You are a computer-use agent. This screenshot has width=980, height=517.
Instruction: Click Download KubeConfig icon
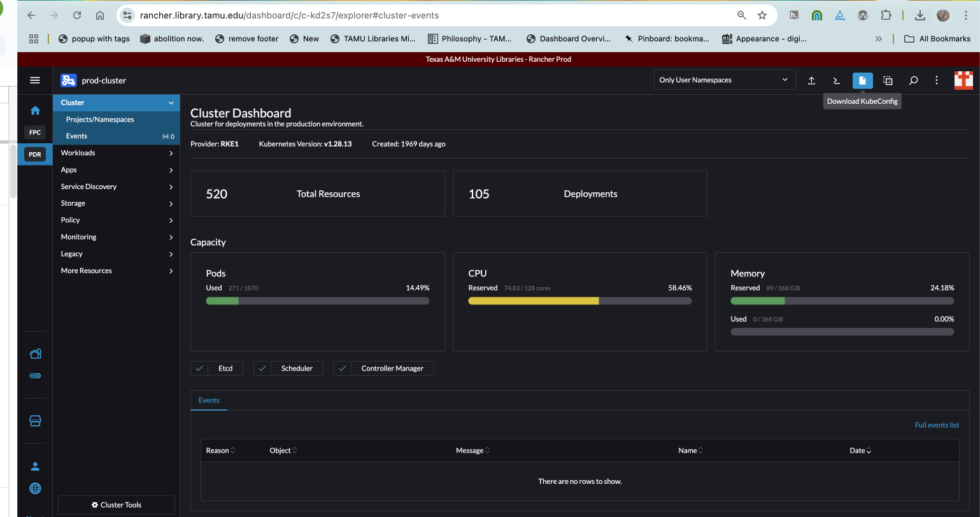point(863,80)
